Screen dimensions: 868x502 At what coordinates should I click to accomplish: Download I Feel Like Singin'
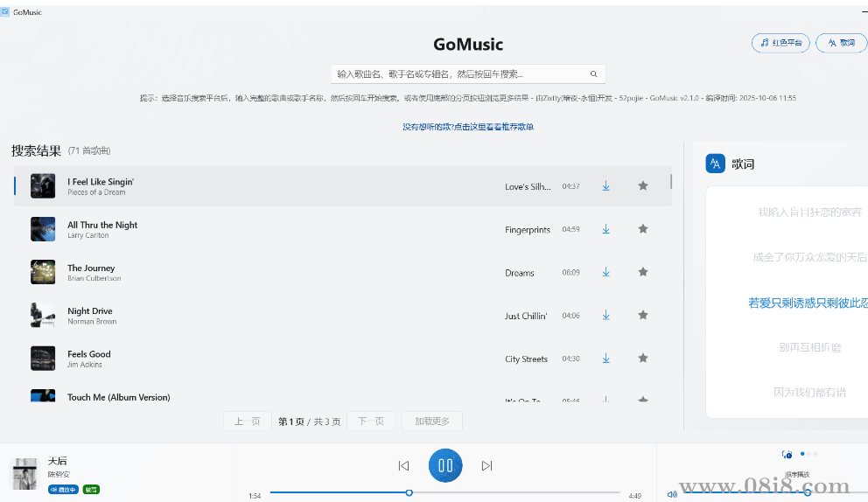pyautogui.click(x=606, y=186)
